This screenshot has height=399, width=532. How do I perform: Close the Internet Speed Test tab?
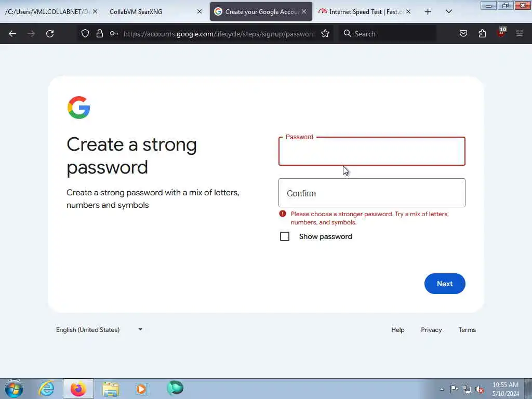[408, 11]
